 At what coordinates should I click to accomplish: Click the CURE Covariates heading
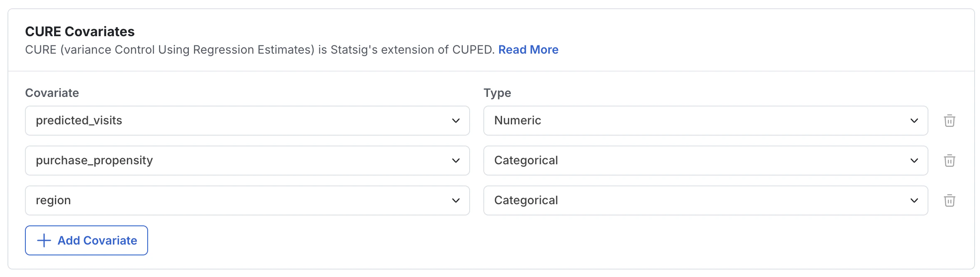coord(80,32)
